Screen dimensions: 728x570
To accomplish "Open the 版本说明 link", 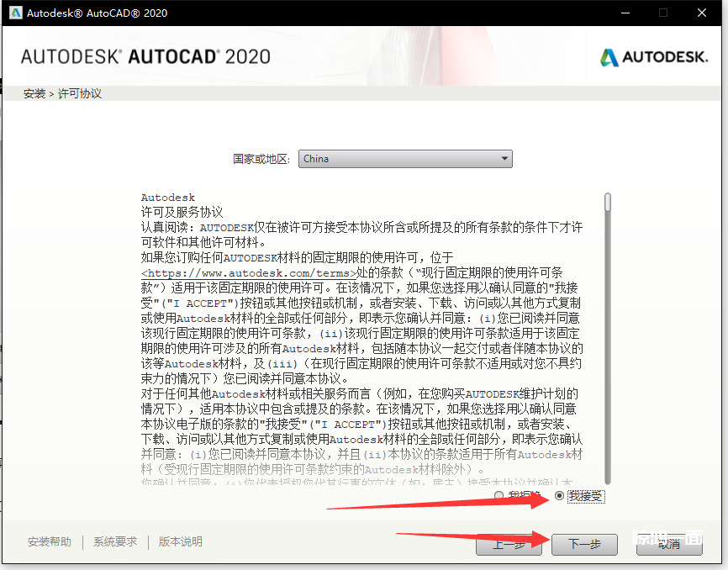I will (x=181, y=542).
